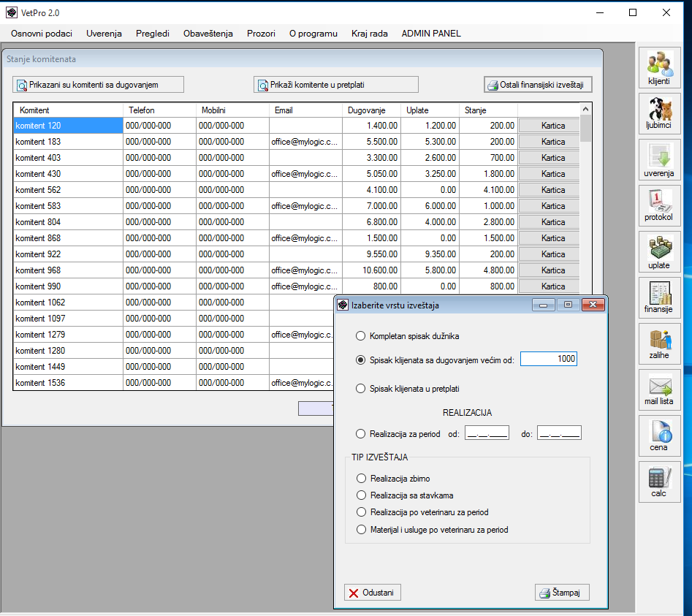Click Ostali finansijski izveštaji button

click(538, 85)
